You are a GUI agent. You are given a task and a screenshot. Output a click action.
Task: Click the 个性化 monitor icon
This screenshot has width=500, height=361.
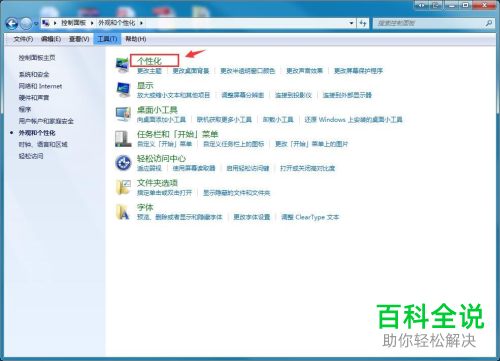click(122, 65)
